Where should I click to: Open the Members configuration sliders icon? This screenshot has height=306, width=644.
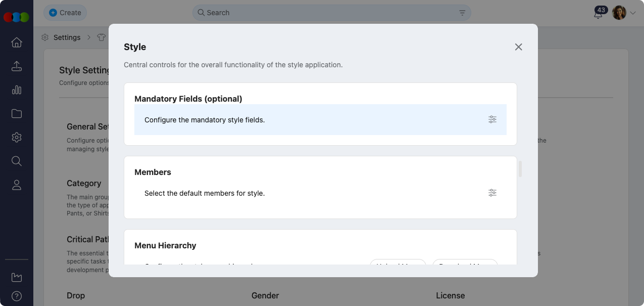pos(492,193)
